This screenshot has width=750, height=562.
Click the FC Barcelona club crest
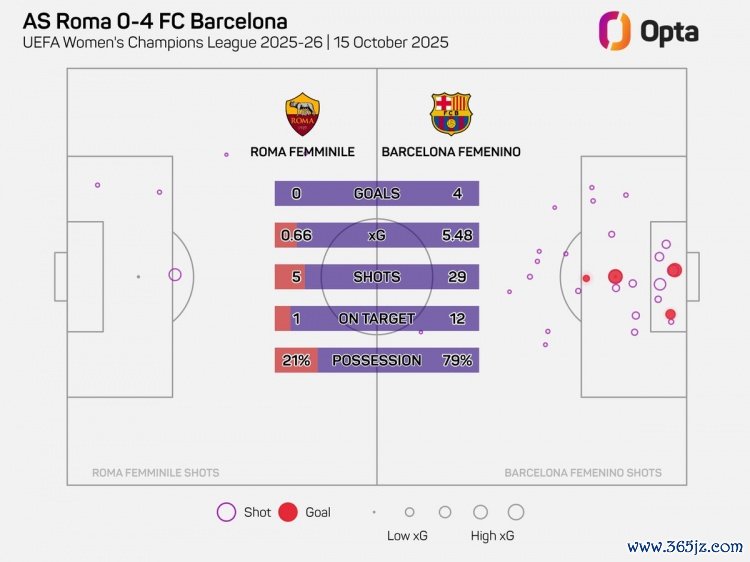click(x=450, y=114)
